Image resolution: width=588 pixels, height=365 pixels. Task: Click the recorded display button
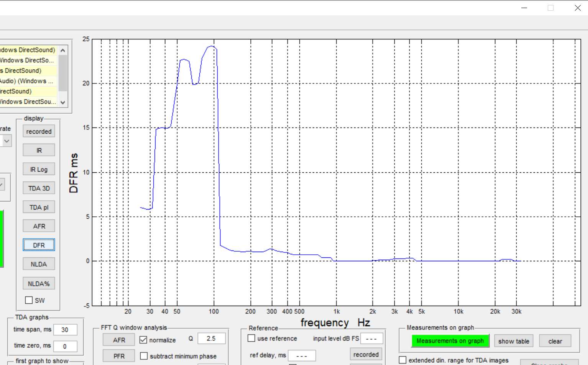[x=39, y=131]
